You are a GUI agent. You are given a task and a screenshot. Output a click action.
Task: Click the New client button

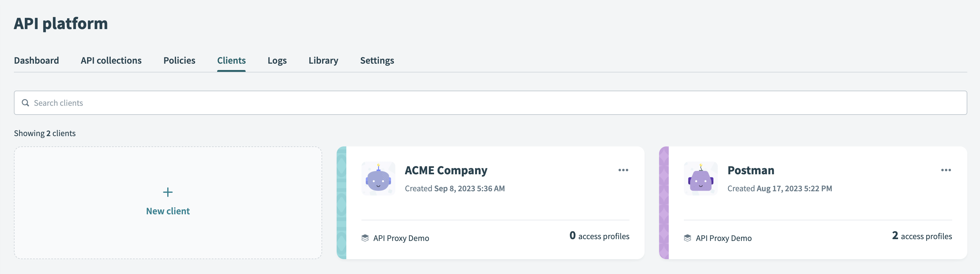coord(167,211)
